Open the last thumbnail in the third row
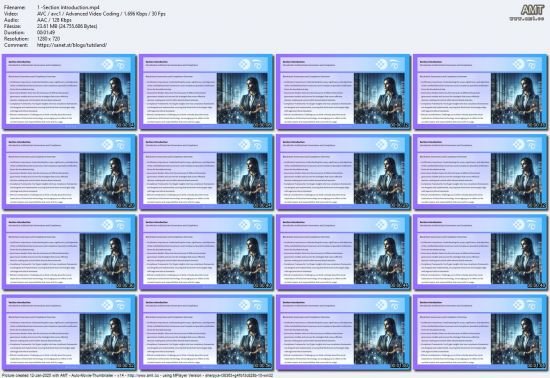Screen dimensions: 550x378 pyautogui.click(x=481, y=252)
